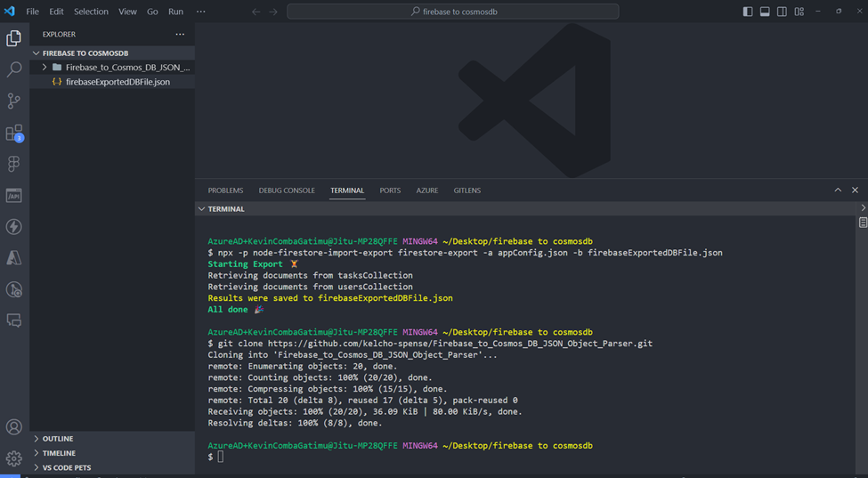
Task: Open the Run menu
Action: pyautogui.click(x=176, y=12)
